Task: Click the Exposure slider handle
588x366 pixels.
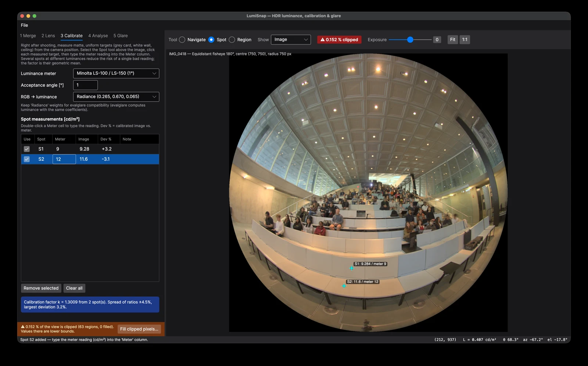Action: point(410,40)
